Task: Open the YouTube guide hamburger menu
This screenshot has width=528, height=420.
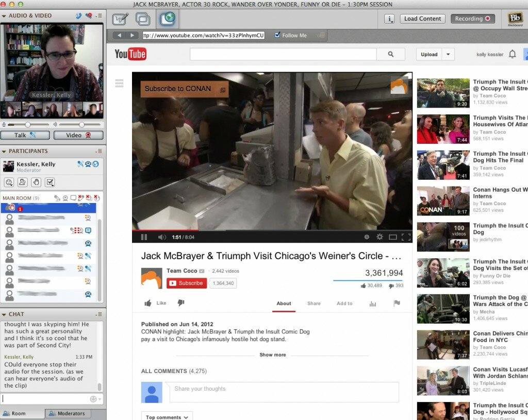Action: 119,83
